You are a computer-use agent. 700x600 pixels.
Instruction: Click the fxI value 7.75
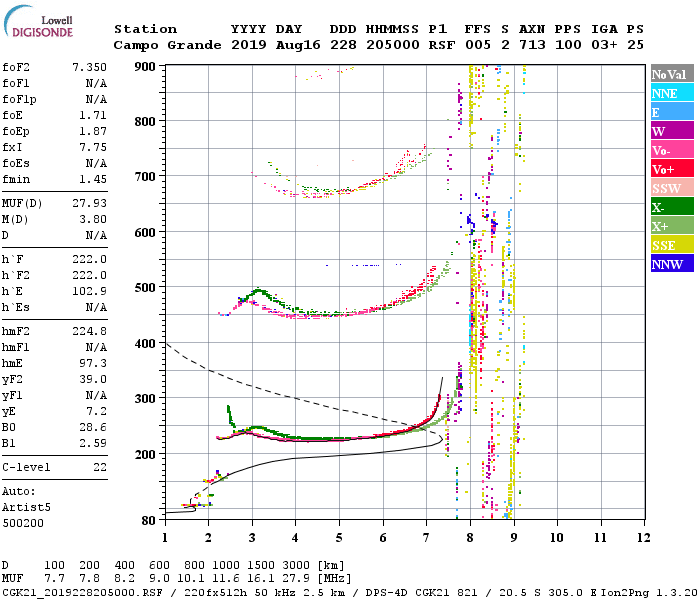point(93,147)
